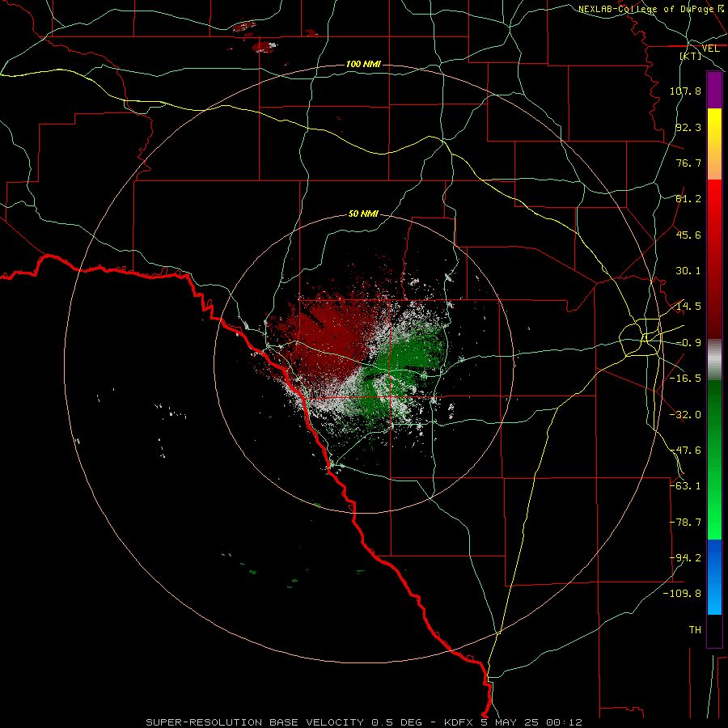This screenshot has width=728, height=728.
Task: Select the -94.2 velocity scale value
Action: (685, 557)
